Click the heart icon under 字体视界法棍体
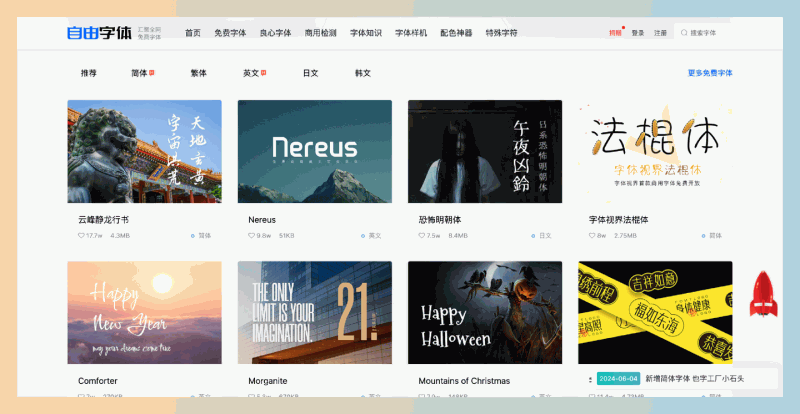 (x=592, y=236)
